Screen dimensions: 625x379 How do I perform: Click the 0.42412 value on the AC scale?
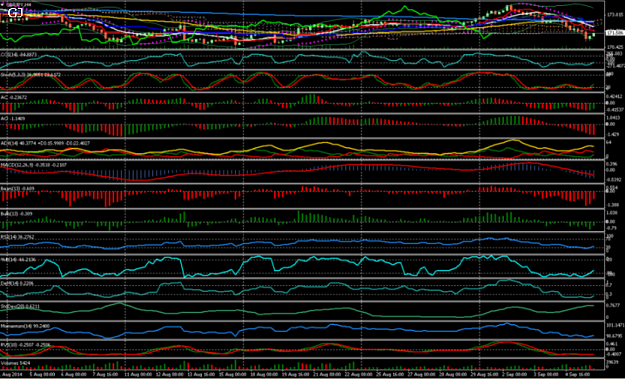click(614, 96)
